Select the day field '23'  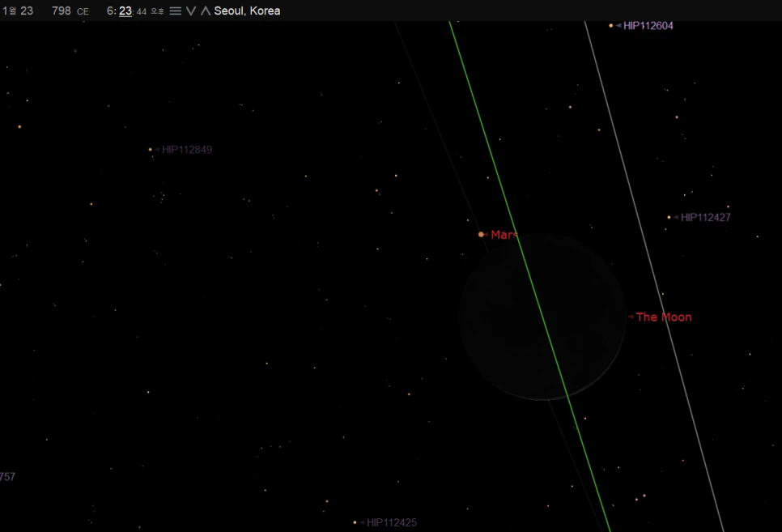click(x=27, y=11)
